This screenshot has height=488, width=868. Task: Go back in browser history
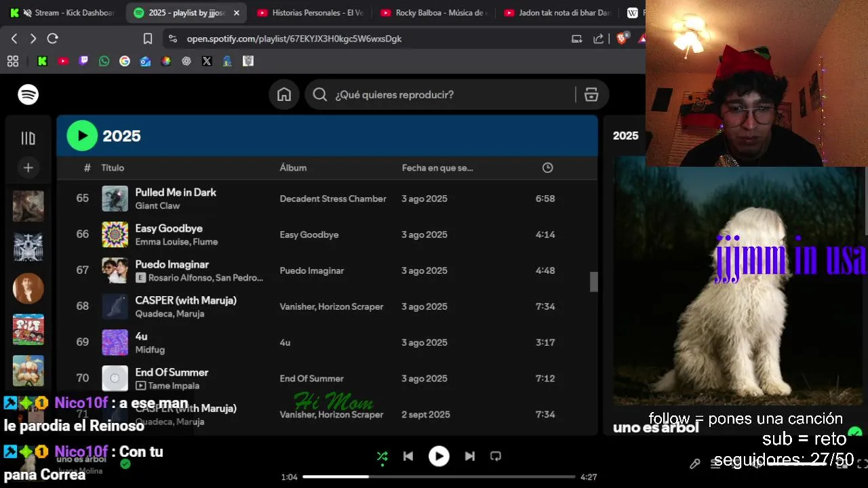coord(14,39)
